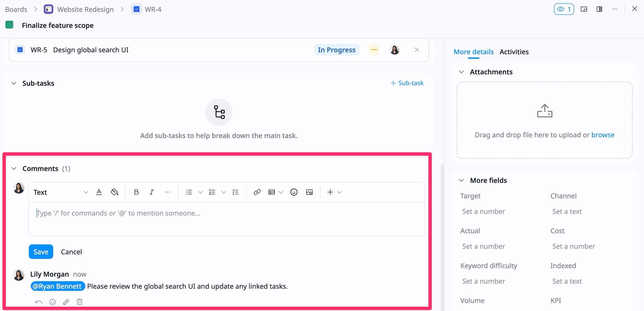Open the Text style dropdown
The image size is (644, 311).
[61, 192]
